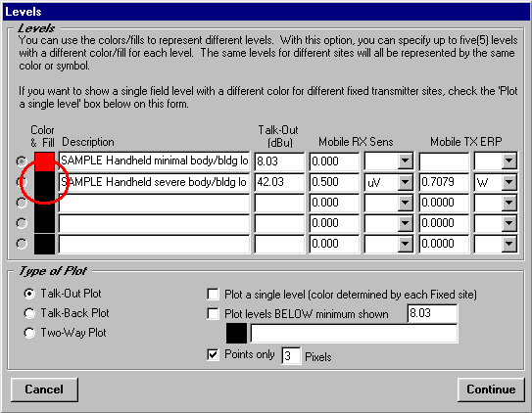This screenshot has height=413, width=532.
Task: Click the Cancel button
Action: coord(44,390)
